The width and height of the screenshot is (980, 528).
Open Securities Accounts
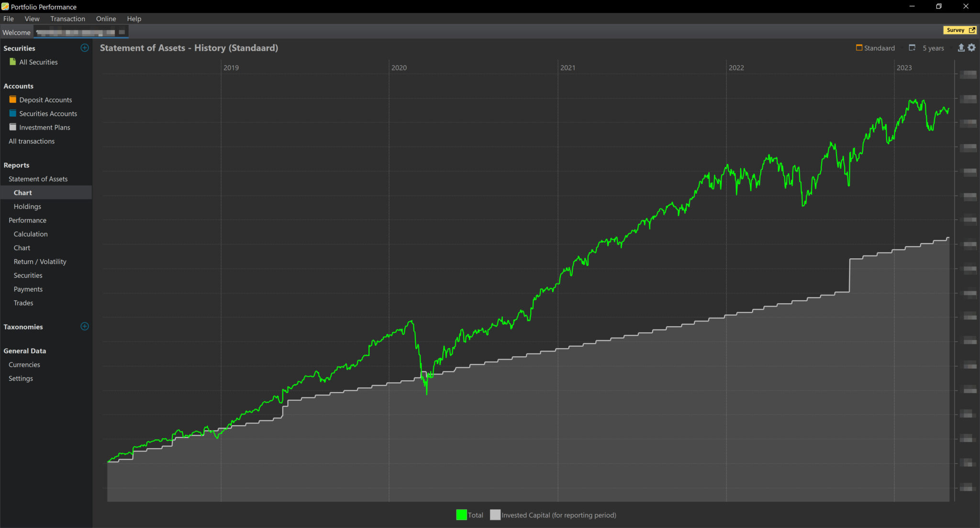48,113
